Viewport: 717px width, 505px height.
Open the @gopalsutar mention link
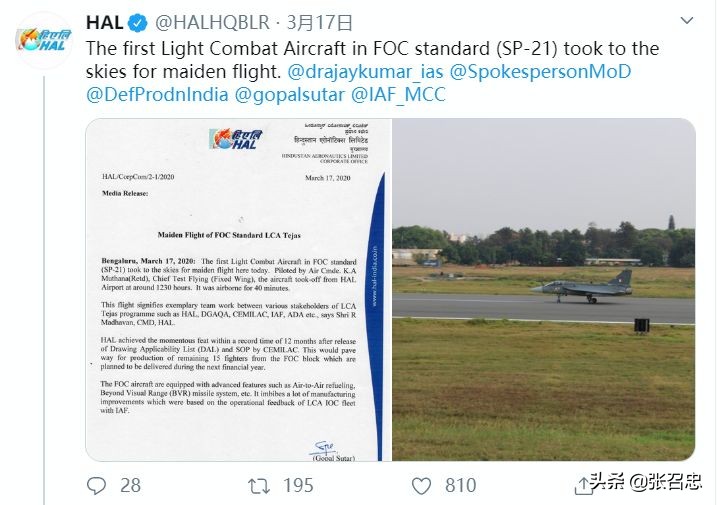click(x=288, y=96)
